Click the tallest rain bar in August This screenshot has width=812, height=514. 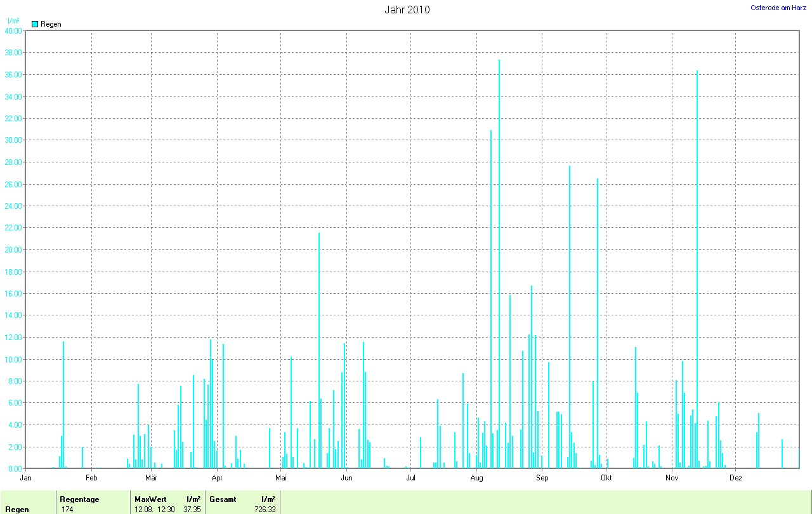pos(499,254)
